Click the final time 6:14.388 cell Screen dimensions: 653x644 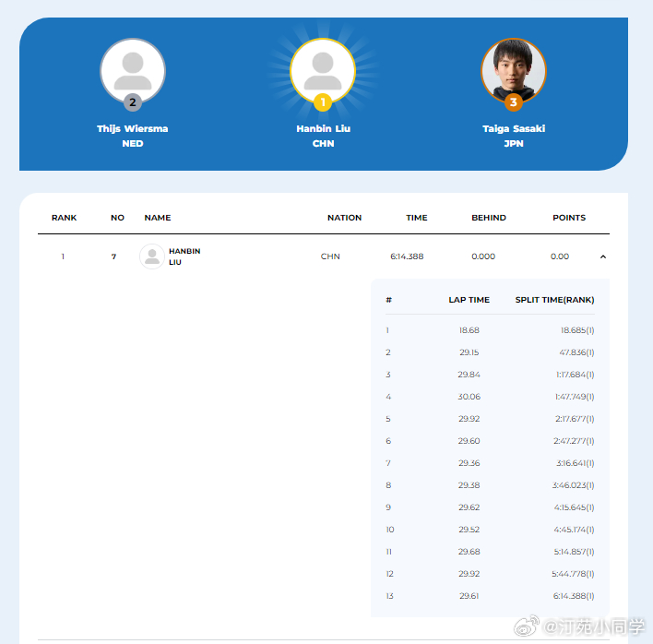tap(407, 256)
